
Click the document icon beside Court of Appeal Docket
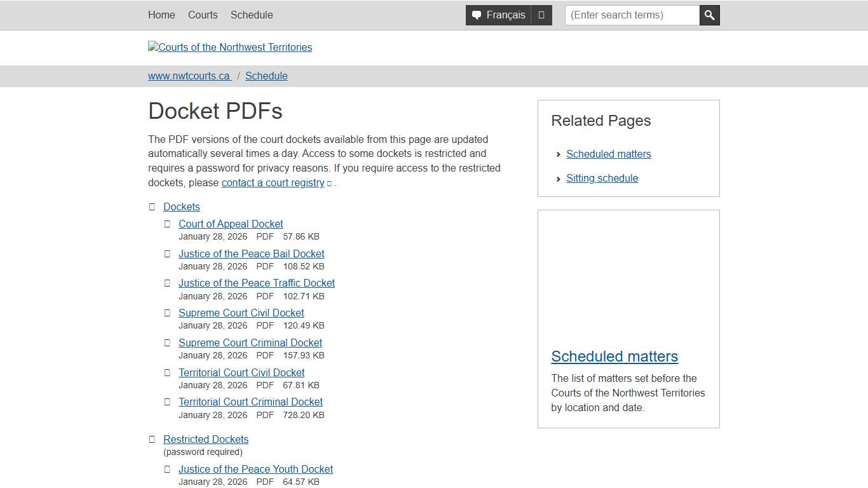tap(167, 224)
